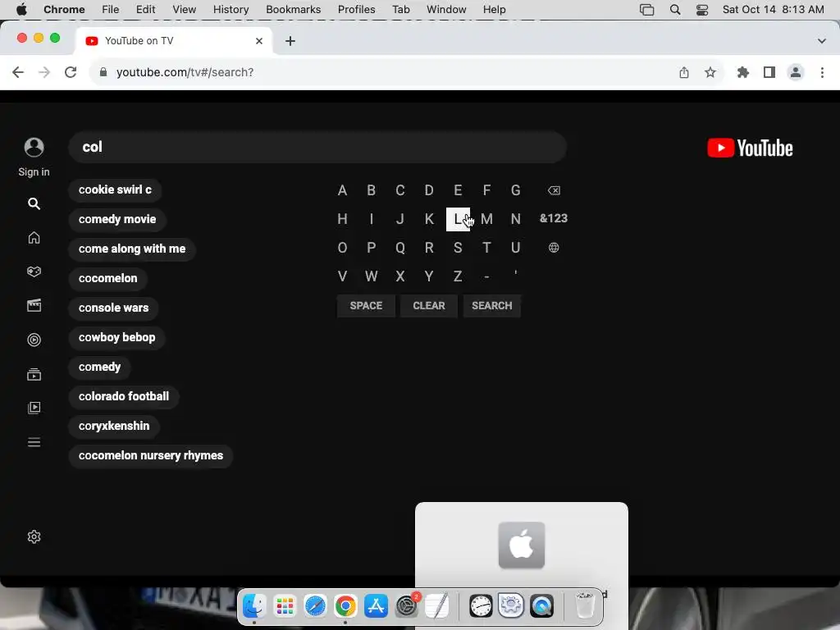This screenshot has height=630, width=840.
Task: Click the SPACE key
Action: pyautogui.click(x=366, y=306)
